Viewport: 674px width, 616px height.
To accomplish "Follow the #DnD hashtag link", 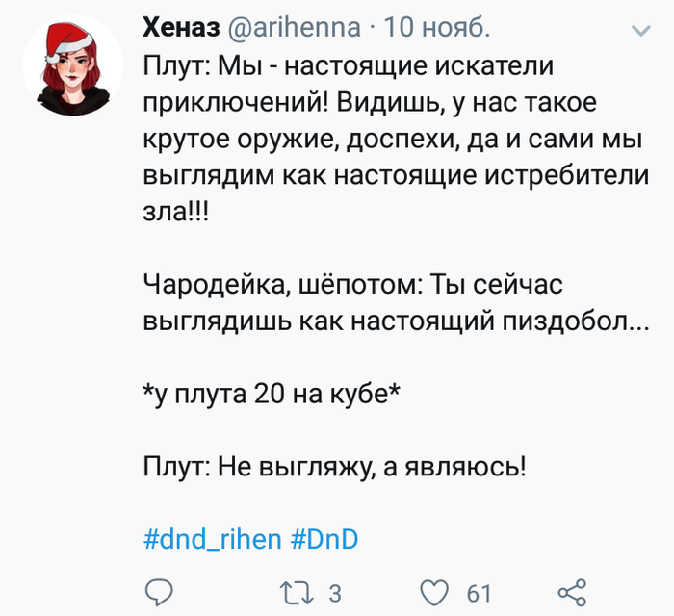I will (324, 539).
